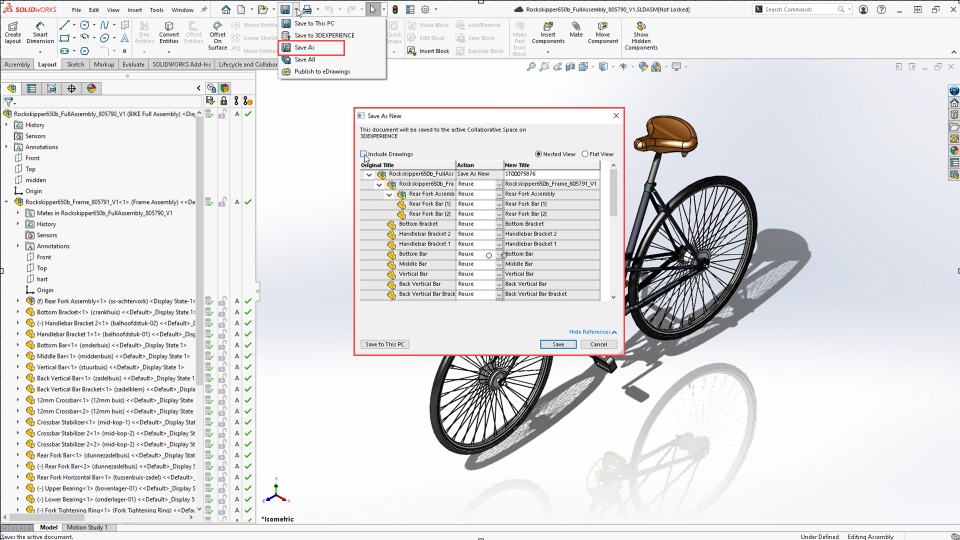Click the Search Commands input field
This screenshot has width=960, height=540.
(801, 9)
